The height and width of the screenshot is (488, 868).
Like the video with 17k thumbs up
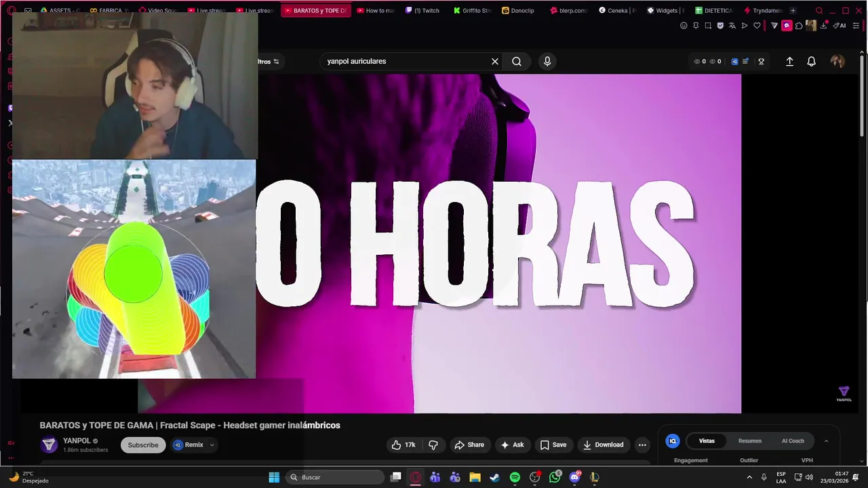click(x=403, y=445)
